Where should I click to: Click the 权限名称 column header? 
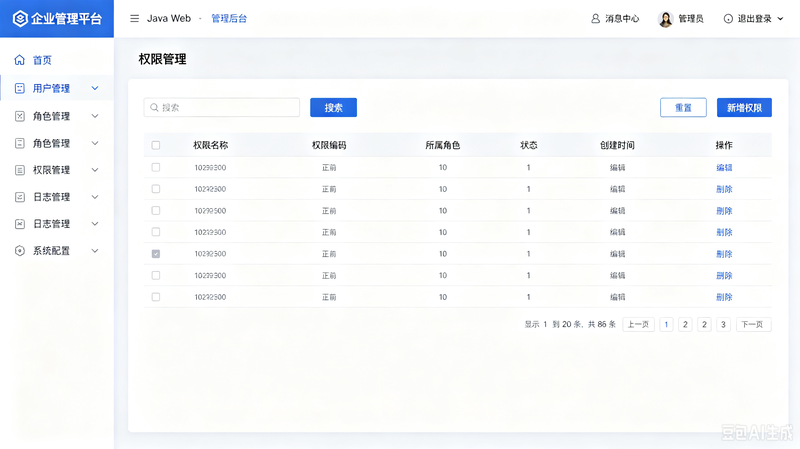[x=210, y=145]
